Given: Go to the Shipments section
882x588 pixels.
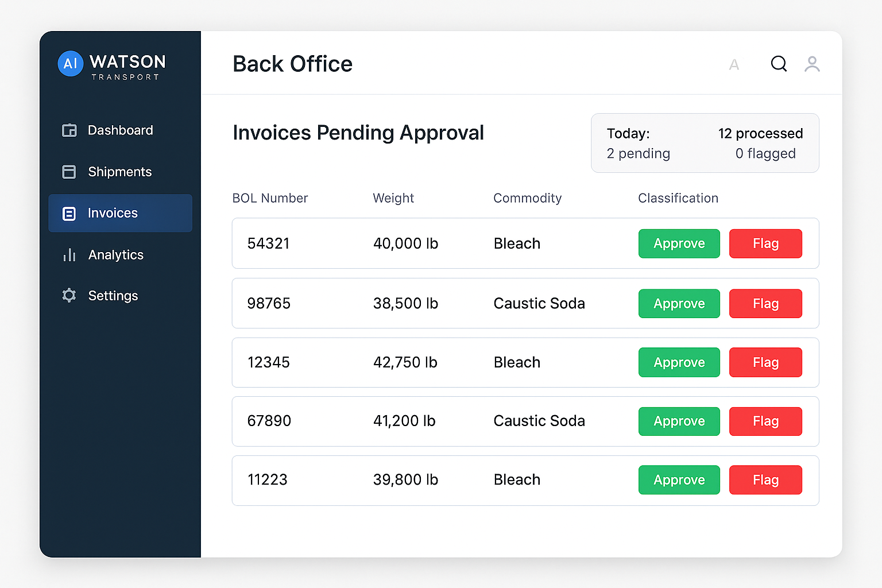Looking at the screenshot, I should point(119,172).
